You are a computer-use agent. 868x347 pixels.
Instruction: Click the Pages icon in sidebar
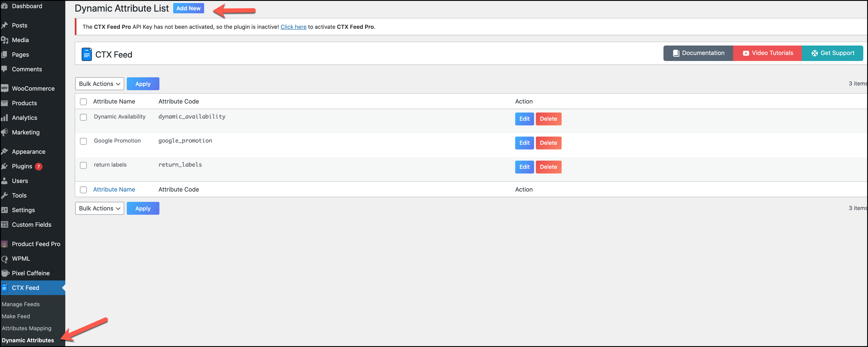(x=4, y=55)
